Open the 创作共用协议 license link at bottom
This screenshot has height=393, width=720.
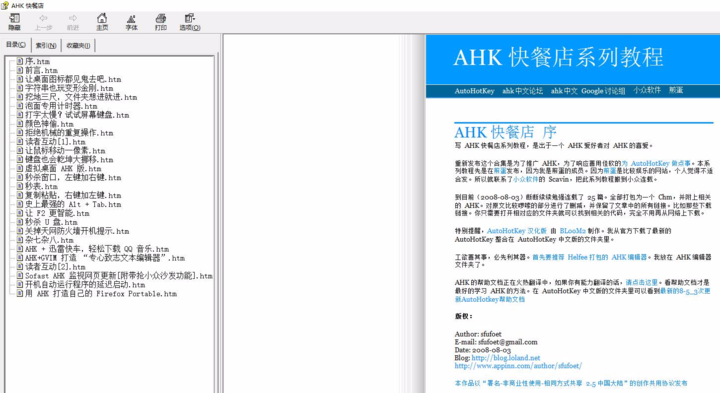pos(571,383)
